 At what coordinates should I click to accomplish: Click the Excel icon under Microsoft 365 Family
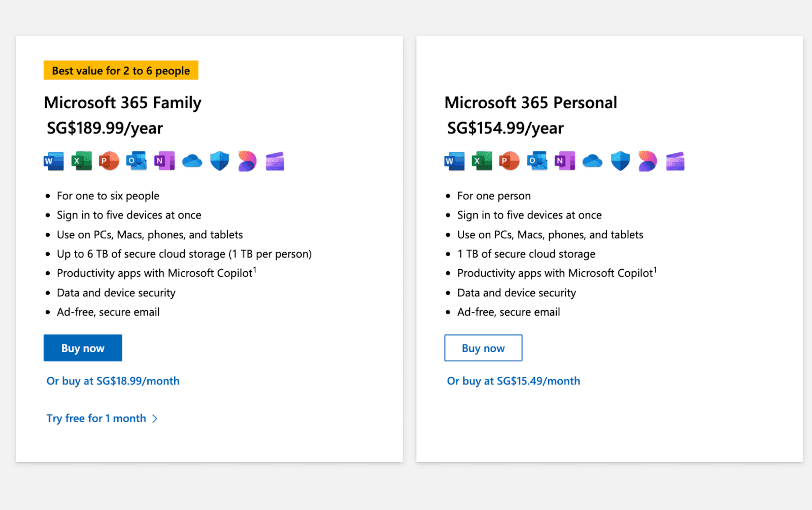tap(81, 161)
